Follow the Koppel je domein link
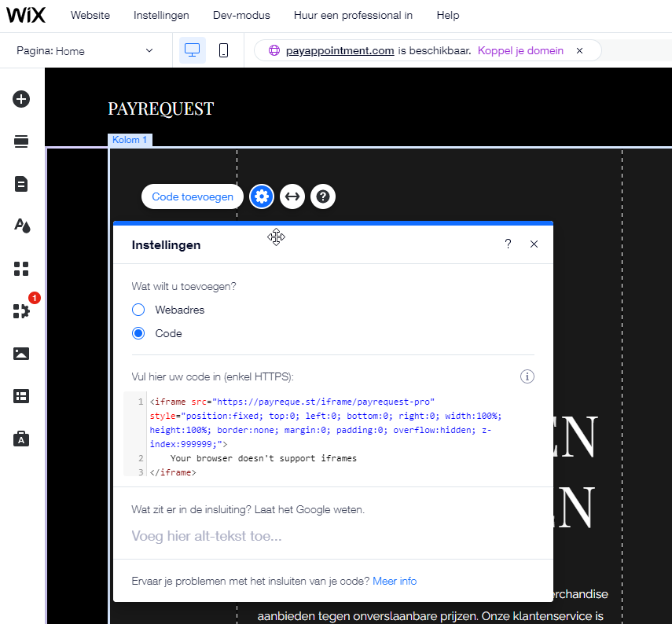This screenshot has width=672, height=624. [520, 50]
